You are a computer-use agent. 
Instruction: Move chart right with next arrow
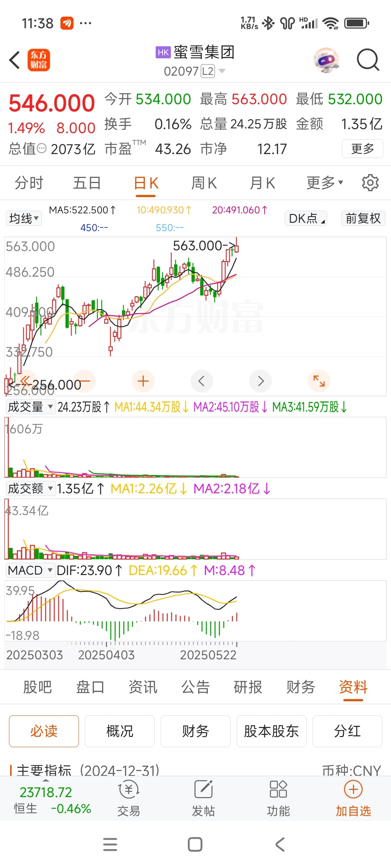point(260,381)
